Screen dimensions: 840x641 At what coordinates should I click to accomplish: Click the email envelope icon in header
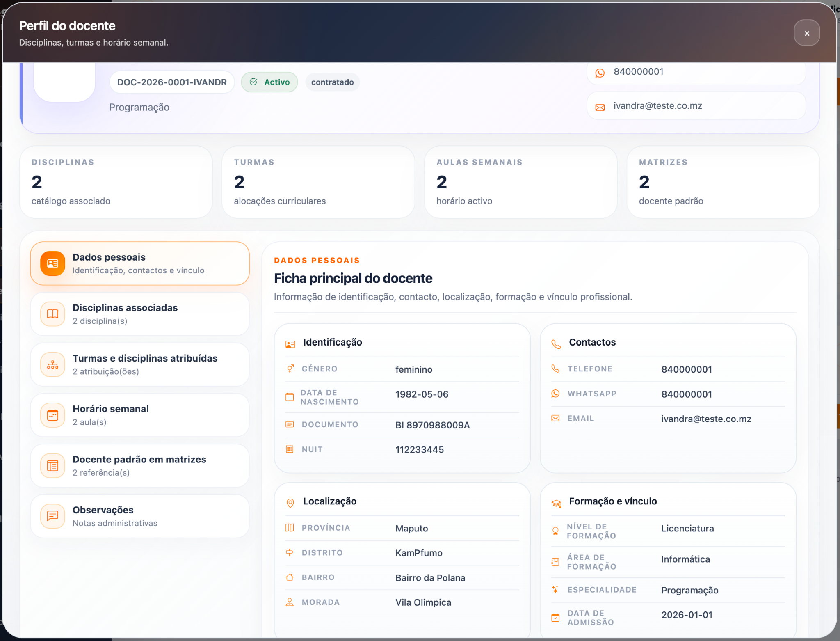[x=600, y=107]
